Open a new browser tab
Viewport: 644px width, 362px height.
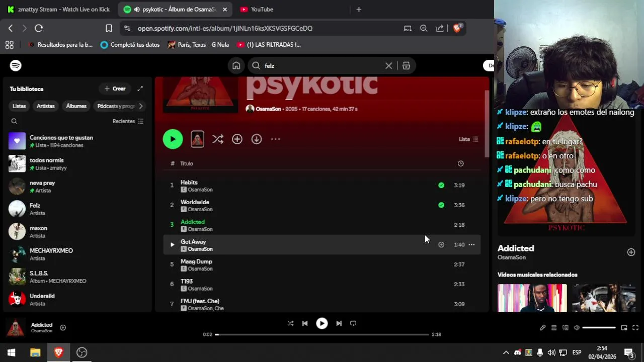359,10
